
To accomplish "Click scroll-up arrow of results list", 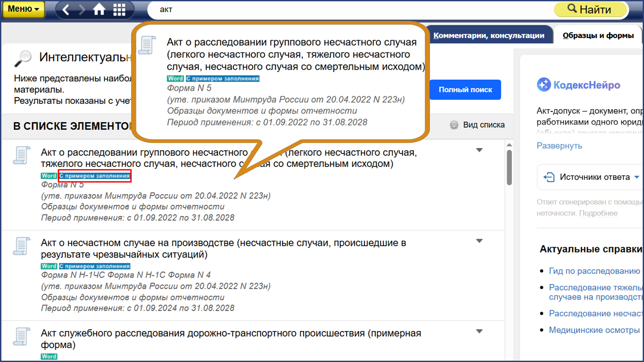I will point(509,145).
